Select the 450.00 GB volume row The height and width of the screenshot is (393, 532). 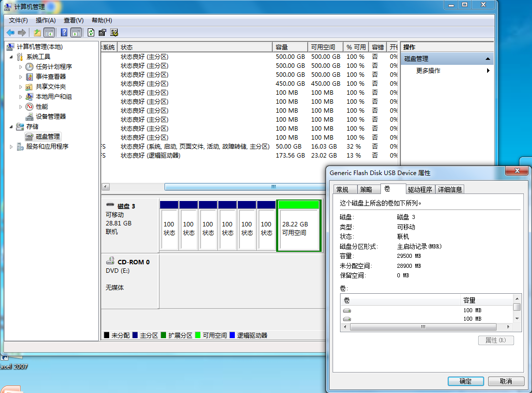(x=249, y=83)
